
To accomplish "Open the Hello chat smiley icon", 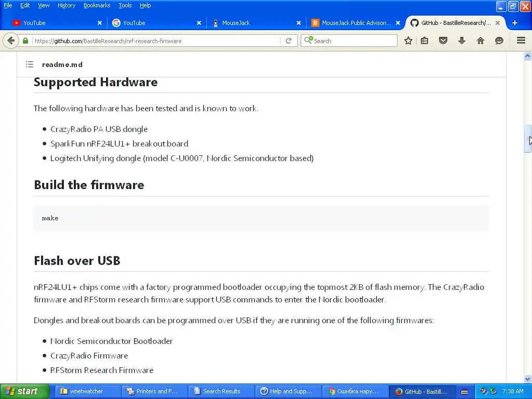I will tap(499, 41).
